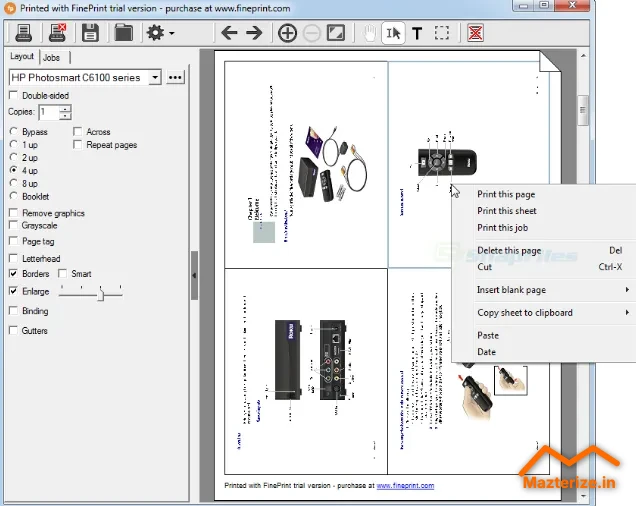Click the bottom-left page thumbnail showing Roku box
The image size is (636, 506).
(x=306, y=371)
